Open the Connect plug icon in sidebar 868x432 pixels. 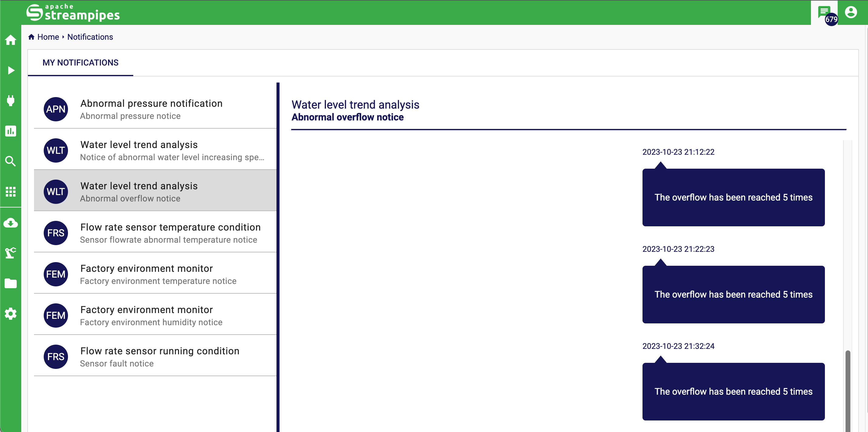[10, 101]
